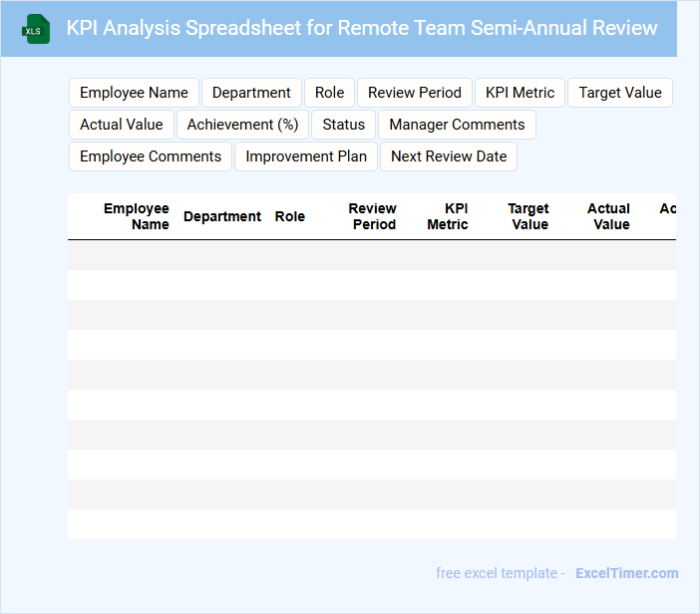Viewport: 700px width, 614px height.
Task: Open the Manager Comments tag
Action: [x=457, y=125]
